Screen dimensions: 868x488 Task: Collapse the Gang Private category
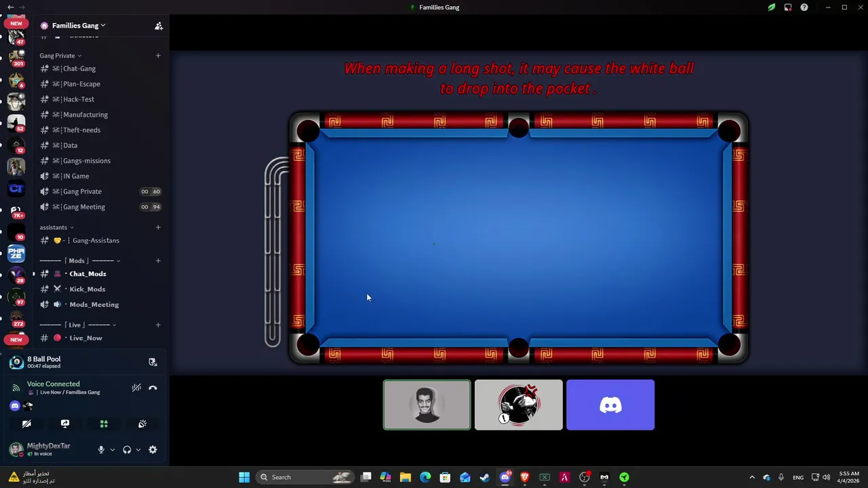click(60, 56)
